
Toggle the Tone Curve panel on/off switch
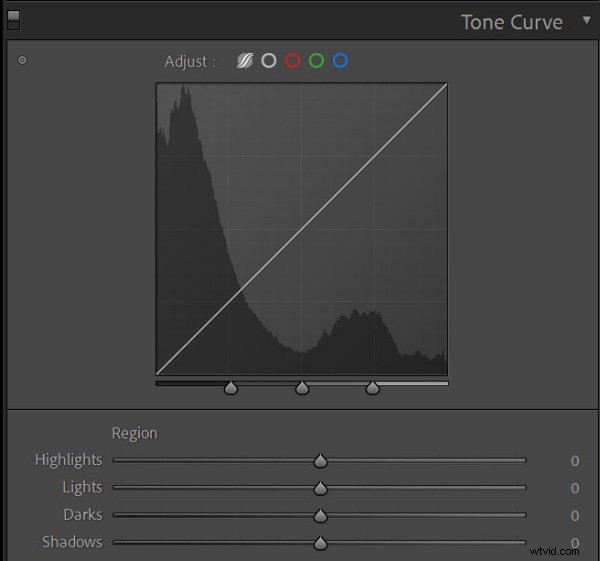click(13, 20)
